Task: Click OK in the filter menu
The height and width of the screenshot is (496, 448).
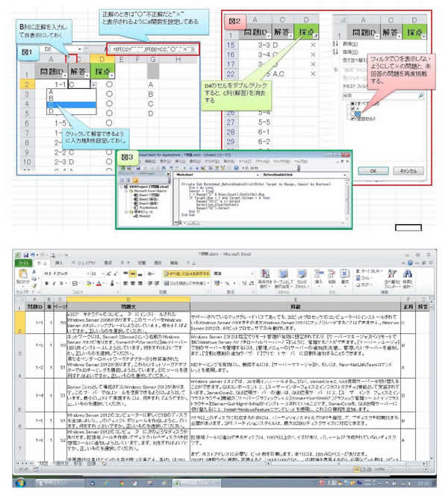Action: [373, 171]
